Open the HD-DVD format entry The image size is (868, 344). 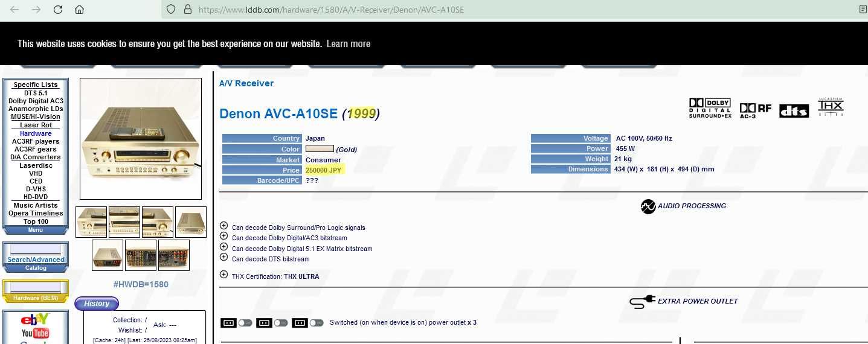click(36, 197)
